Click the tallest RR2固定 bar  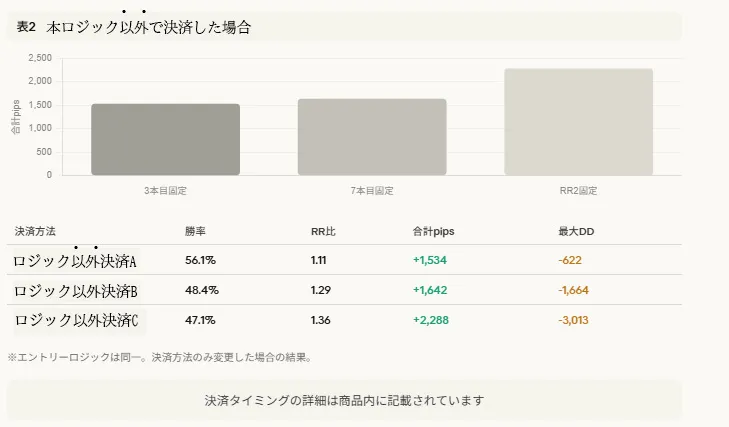click(x=578, y=122)
